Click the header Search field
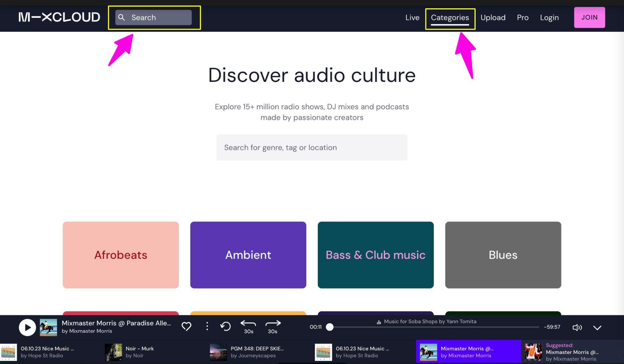This screenshot has width=624, height=364. coord(154,17)
